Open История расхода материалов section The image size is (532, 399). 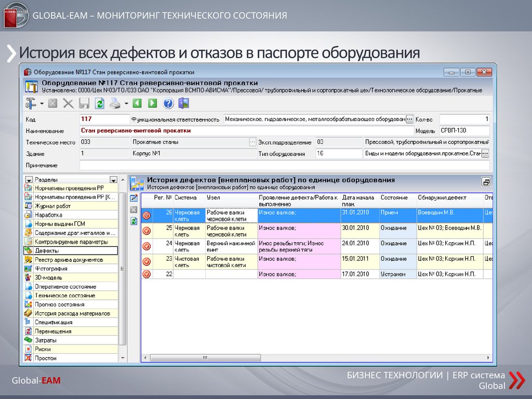(x=71, y=313)
